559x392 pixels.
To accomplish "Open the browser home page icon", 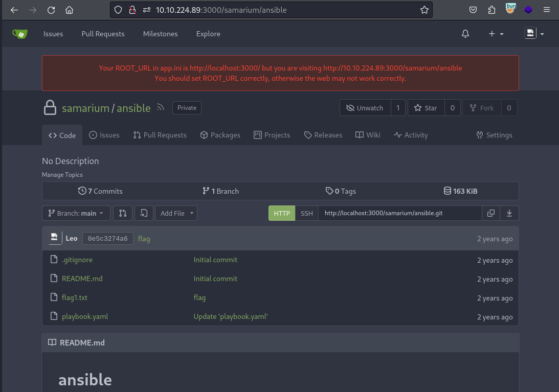I will 69,10.
